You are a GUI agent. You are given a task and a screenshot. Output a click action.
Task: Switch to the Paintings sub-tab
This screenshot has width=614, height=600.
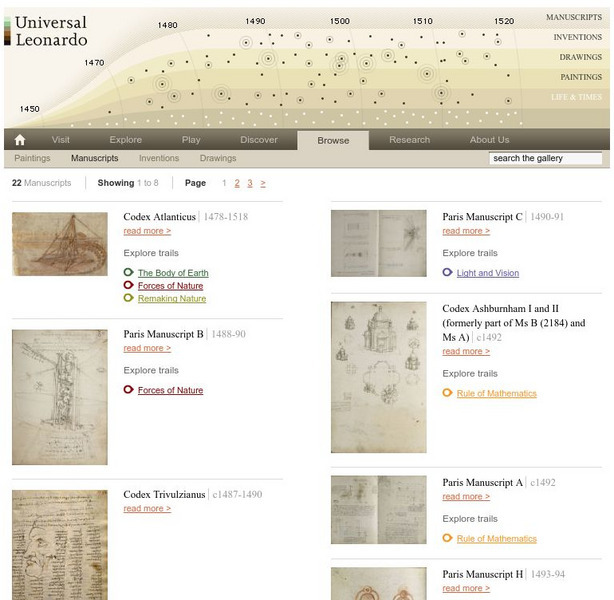click(x=32, y=158)
